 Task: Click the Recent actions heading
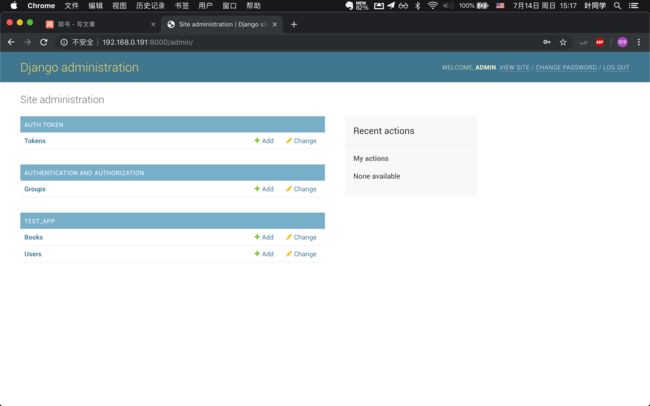tap(384, 131)
